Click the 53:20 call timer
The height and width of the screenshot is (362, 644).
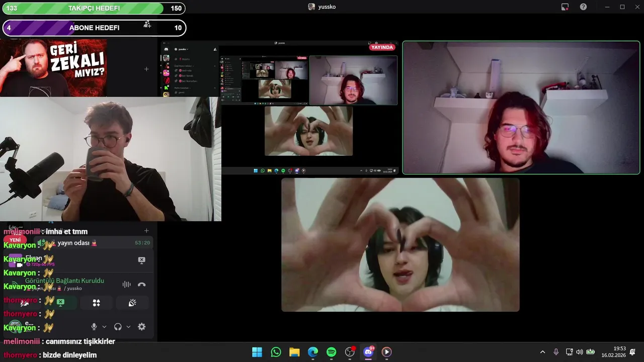(x=142, y=243)
